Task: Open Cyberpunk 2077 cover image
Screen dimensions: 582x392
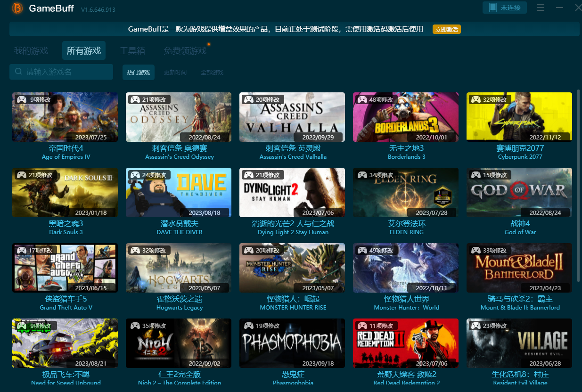Action: [519, 117]
